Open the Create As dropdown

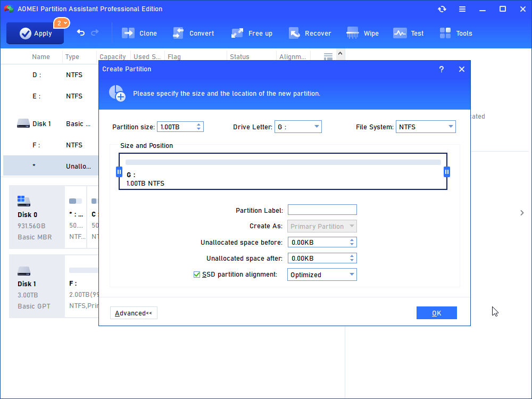coord(322,226)
